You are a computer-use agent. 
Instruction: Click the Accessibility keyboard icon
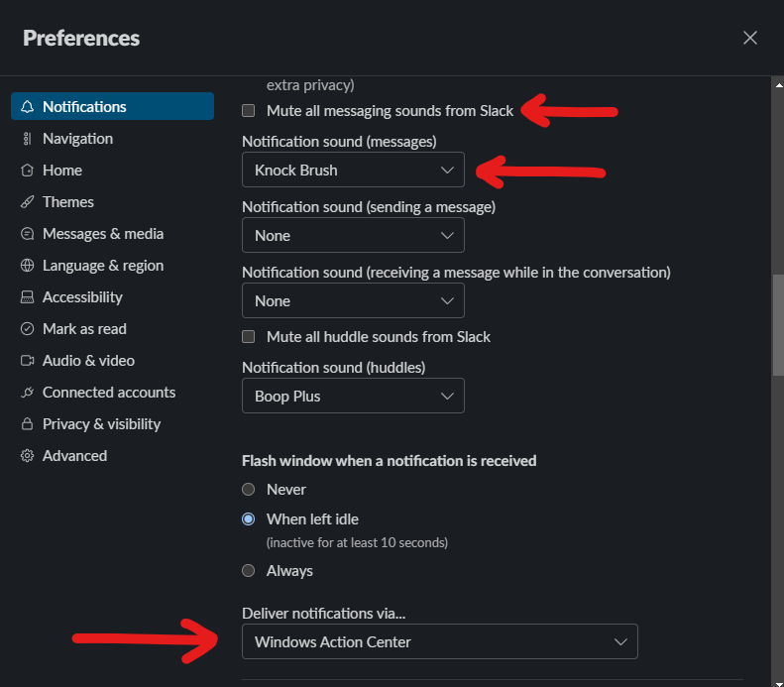27,297
